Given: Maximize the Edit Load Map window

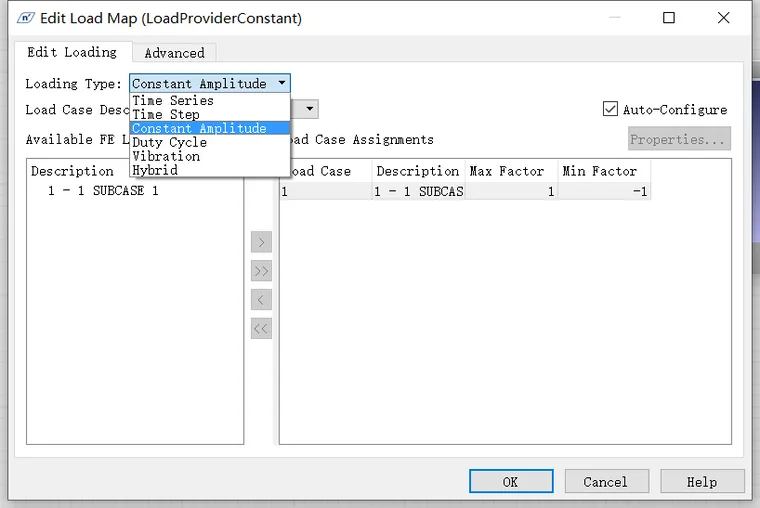Looking at the screenshot, I should 669,18.
